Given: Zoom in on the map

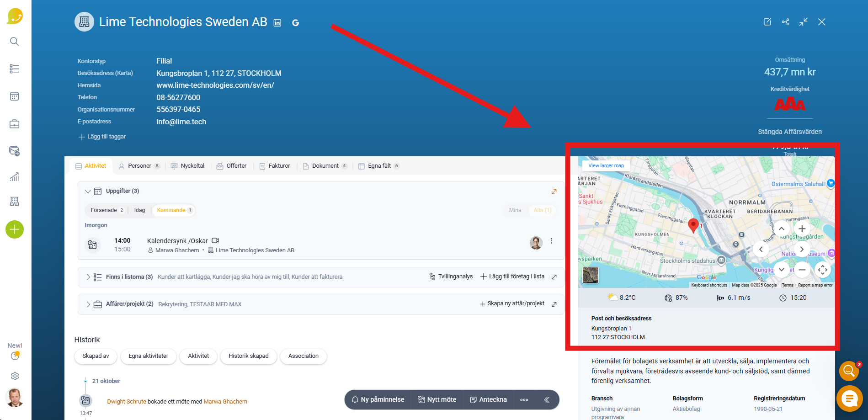Looking at the screenshot, I should point(802,229).
